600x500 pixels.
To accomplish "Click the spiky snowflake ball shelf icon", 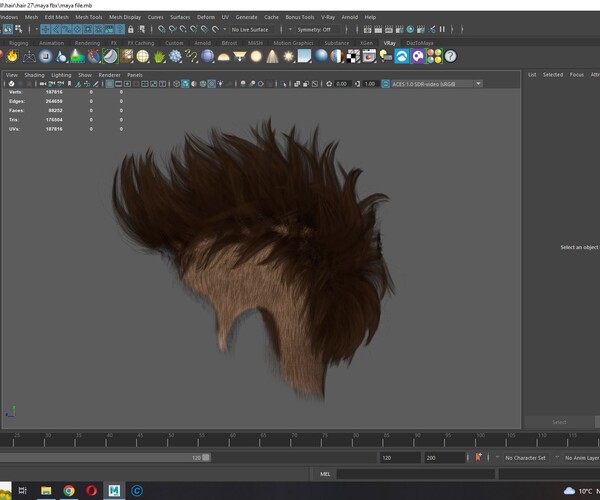I will click(x=175, y=57).
